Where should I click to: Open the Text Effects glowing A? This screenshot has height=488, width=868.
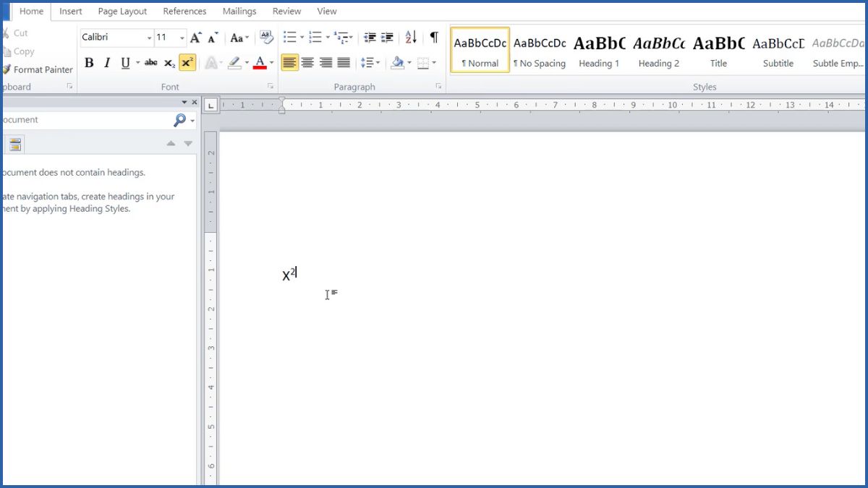tap(212, 63)
